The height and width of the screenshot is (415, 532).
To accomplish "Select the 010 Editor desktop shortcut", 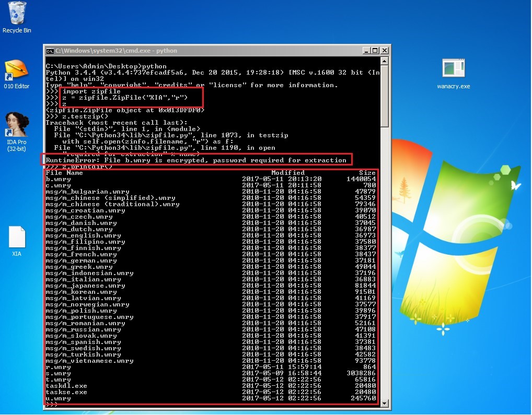I will (x=16, y=74).
